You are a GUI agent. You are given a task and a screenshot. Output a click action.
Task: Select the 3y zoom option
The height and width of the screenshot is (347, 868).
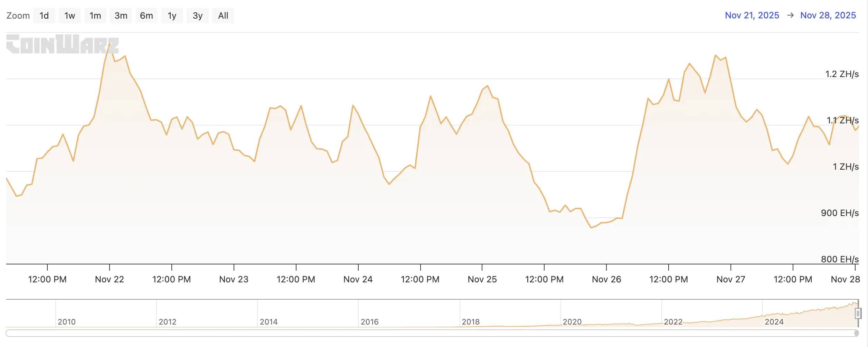click(x=197, y=16)
